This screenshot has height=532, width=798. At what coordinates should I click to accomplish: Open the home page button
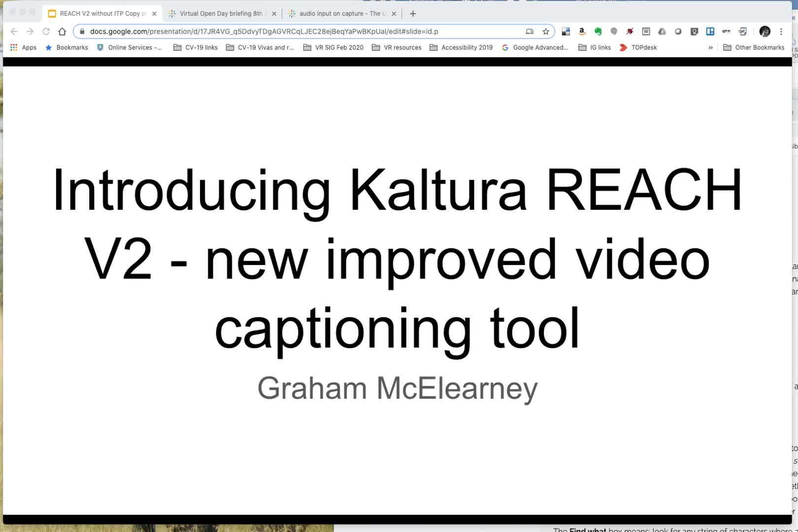point(62,32)
